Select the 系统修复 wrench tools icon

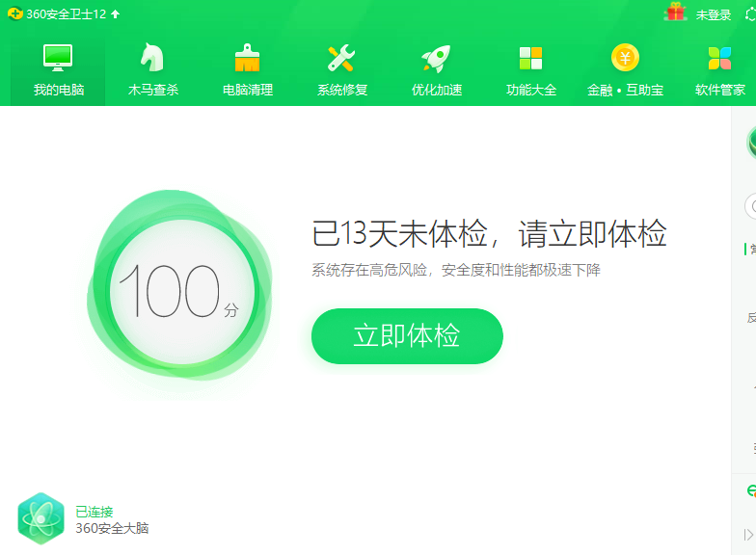pos(341,58)
